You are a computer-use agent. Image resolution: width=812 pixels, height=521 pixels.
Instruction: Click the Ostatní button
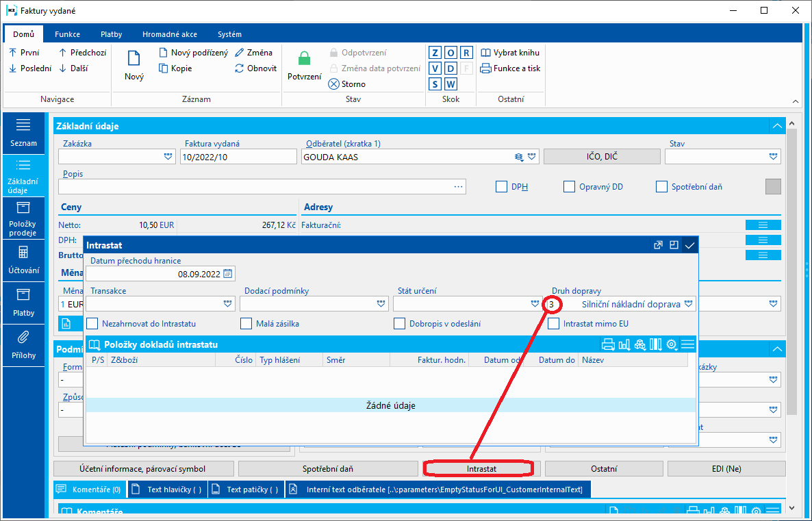click(x=604, y=469)
